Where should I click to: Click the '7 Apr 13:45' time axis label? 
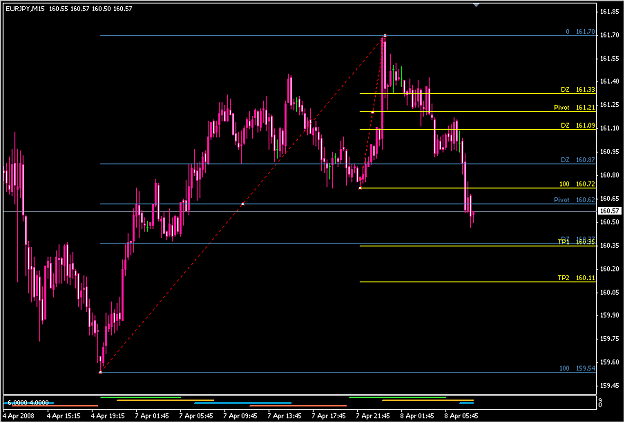[x=285, y=416]
